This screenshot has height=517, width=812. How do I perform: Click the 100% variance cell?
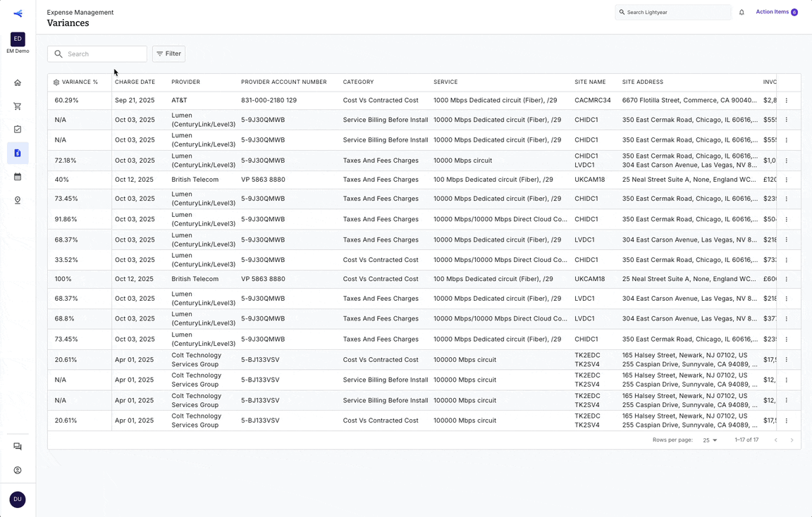[63, 279]
